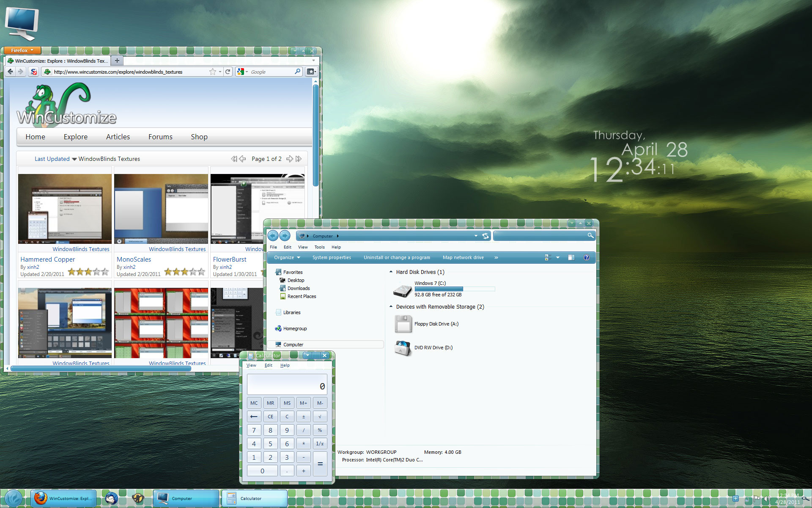The width and height of the screenshot is (812, 508).
Task: Open the MonoScales skin link
Action: (134, 259)
